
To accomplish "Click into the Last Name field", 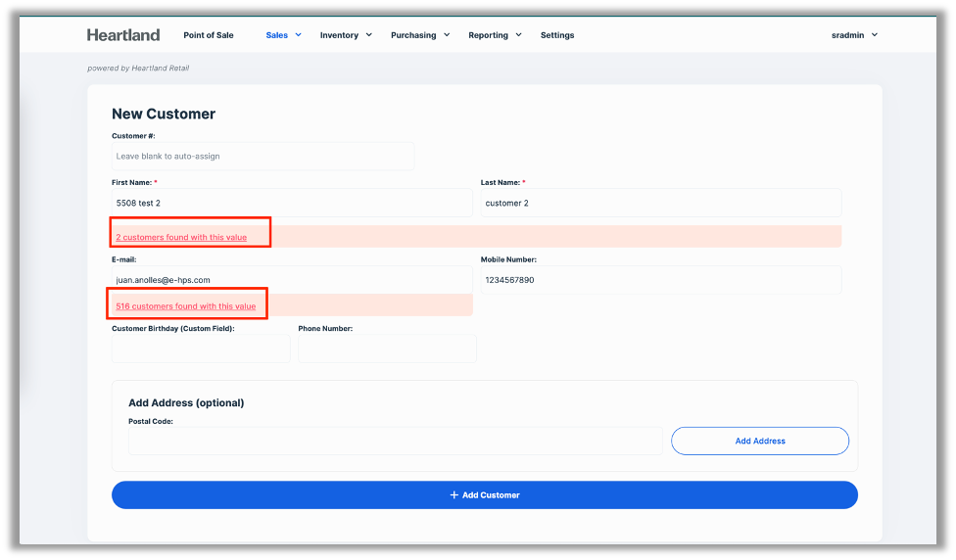I will click(660, 203).
